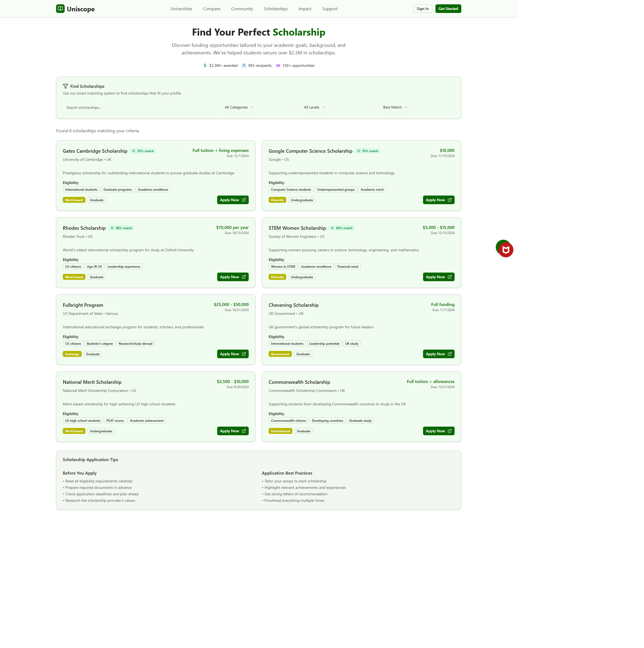Click the graduation cap icon near 150+ opportunities
Image resolution: width=644 pixels, height=648 pixels.
click(278, 65)
